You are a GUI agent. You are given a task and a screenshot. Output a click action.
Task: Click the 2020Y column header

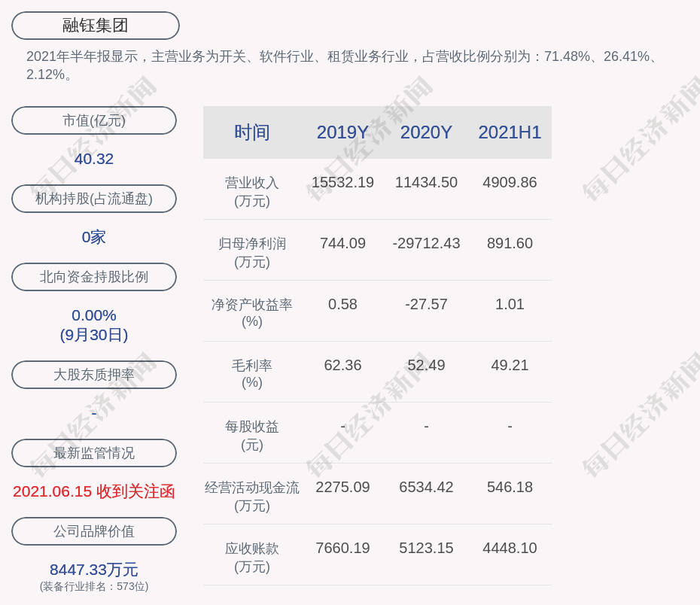click(426, 132)
